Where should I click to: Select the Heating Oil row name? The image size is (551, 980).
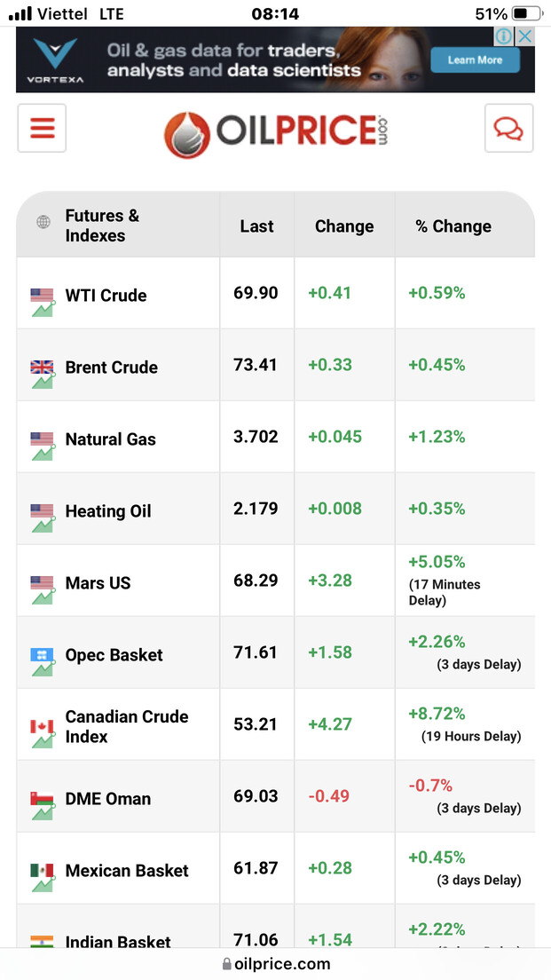[108, 511]
